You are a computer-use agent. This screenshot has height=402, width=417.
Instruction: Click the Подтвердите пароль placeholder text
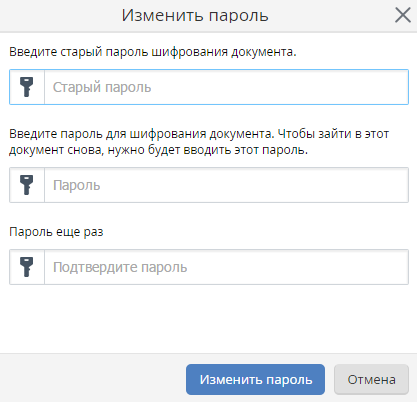pyautogui.click(x=120, y=267)
